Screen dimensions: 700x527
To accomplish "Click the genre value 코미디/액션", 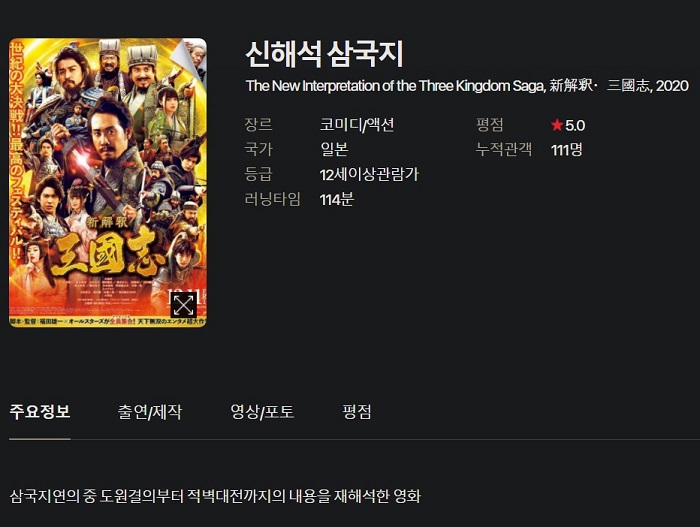I will [x=357, y=125].
